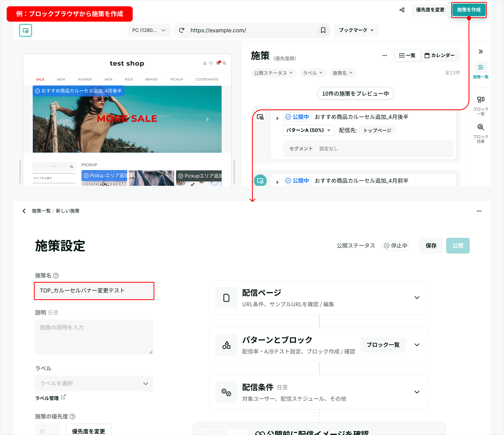This screenshot has height=435, width=504.
Task: Click 施策一覧 breadcrumb link
Action: coord(41,211)
